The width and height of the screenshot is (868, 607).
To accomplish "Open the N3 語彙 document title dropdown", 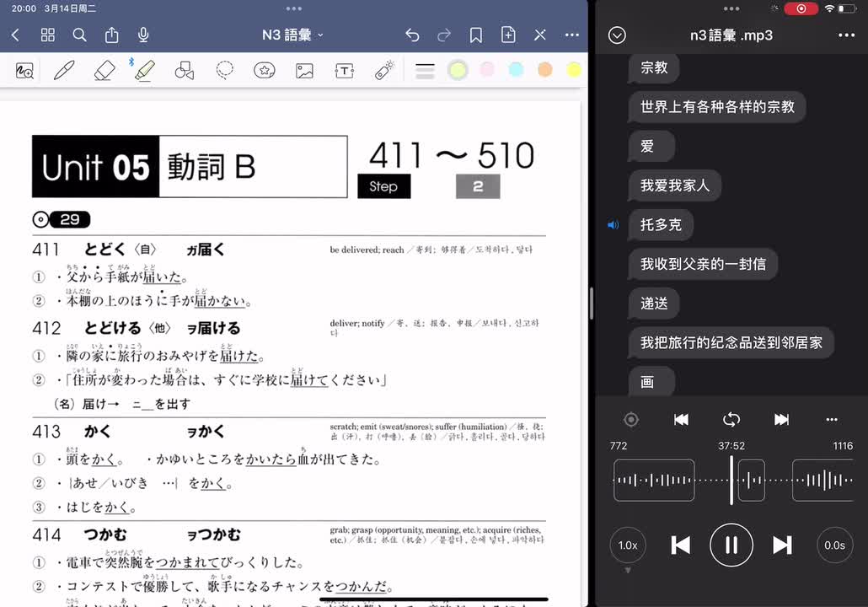I will tap(292, 35).
